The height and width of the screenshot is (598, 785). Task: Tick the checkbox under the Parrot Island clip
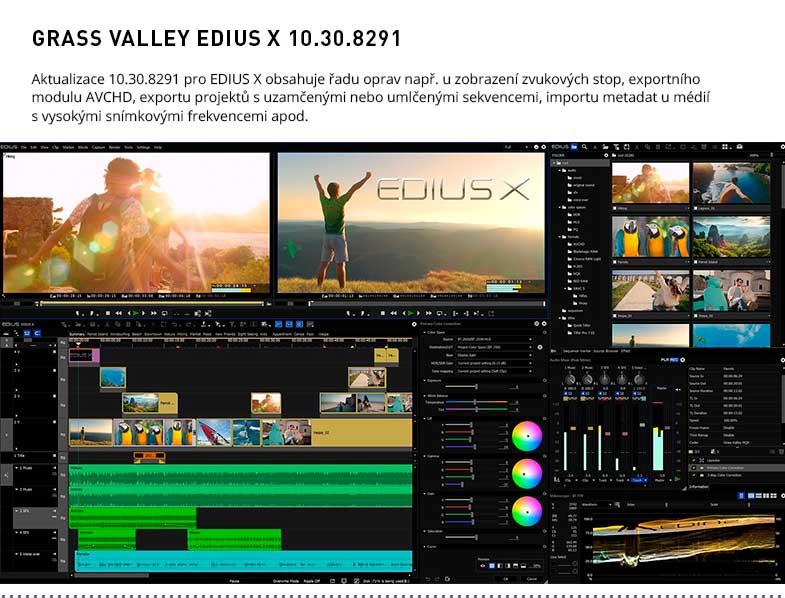coord(696,262)
